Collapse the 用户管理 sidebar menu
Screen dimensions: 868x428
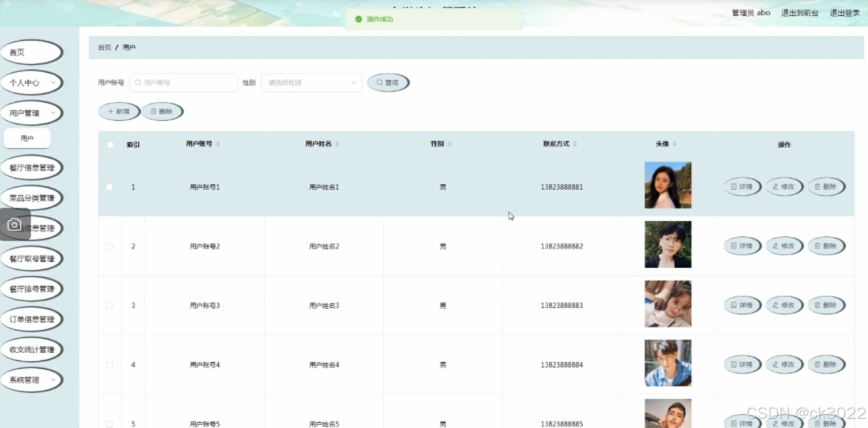(31, 113)
